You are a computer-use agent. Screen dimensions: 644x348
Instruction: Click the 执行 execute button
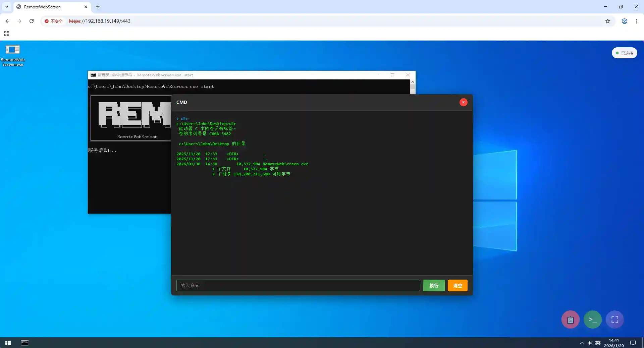[434, 286]
